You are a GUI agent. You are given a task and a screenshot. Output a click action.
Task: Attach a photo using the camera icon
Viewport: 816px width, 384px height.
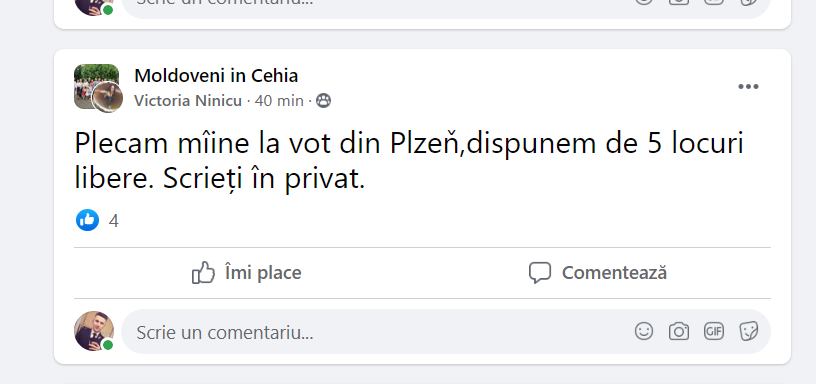pyautogui.click(x=679, y=331)
